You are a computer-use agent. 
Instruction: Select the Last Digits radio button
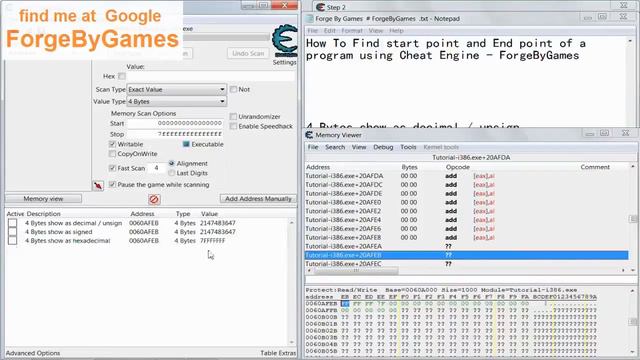click(171, 173)
